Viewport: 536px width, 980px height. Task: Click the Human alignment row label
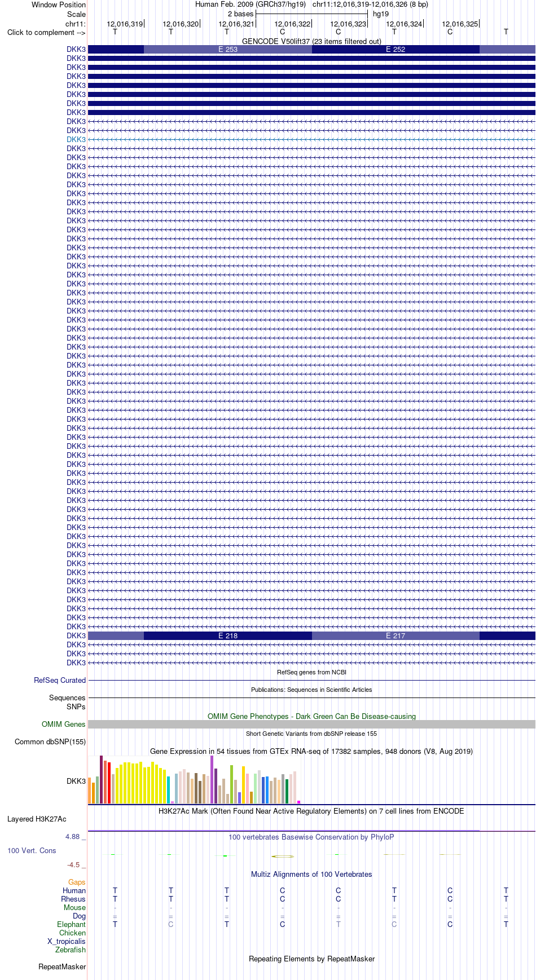(x=74, y=890)
